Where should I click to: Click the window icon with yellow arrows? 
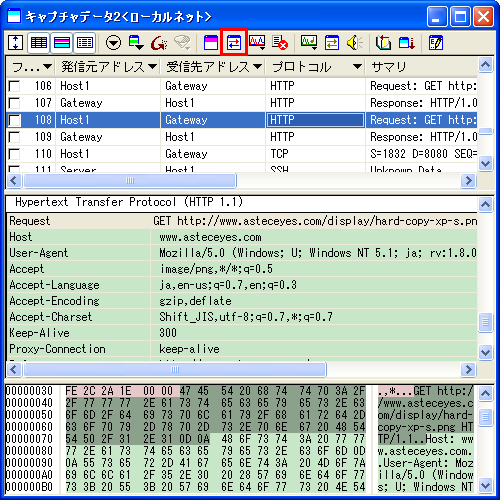click(332, 43)
